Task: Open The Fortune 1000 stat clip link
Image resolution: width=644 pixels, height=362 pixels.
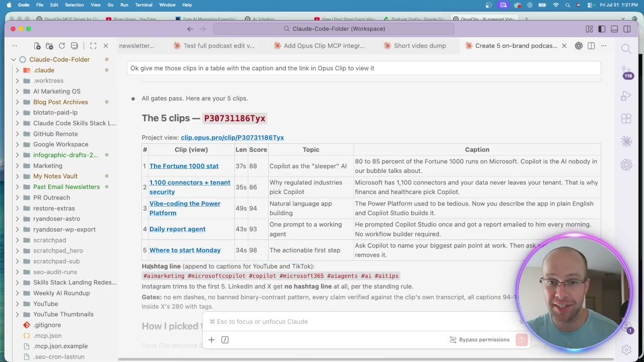Action: pos(184,166)
